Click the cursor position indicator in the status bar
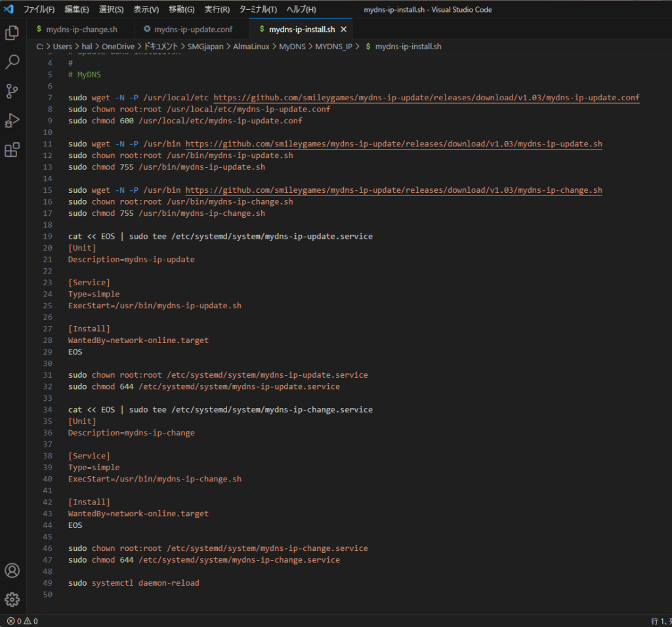 click(660, 620)
